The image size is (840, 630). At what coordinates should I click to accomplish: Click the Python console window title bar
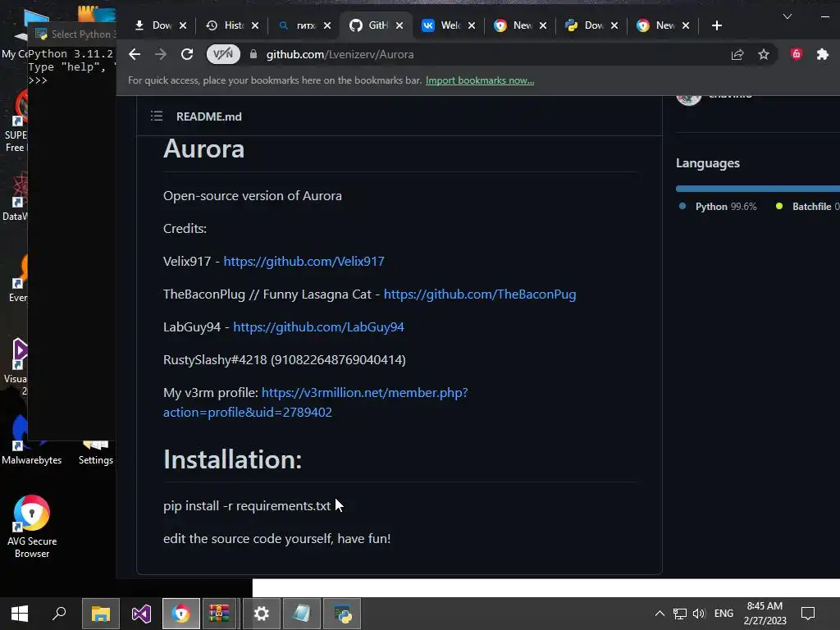(72, 34)
